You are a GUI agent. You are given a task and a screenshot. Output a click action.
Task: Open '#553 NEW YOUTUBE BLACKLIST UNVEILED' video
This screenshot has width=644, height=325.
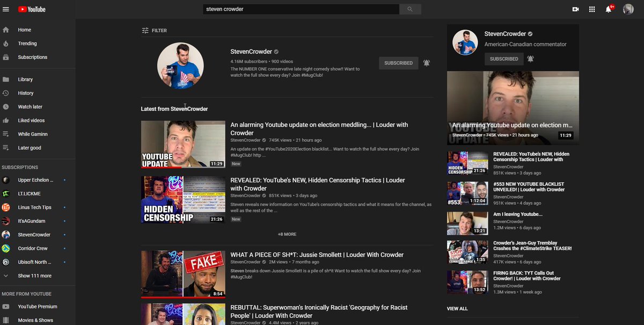point(529,187)
